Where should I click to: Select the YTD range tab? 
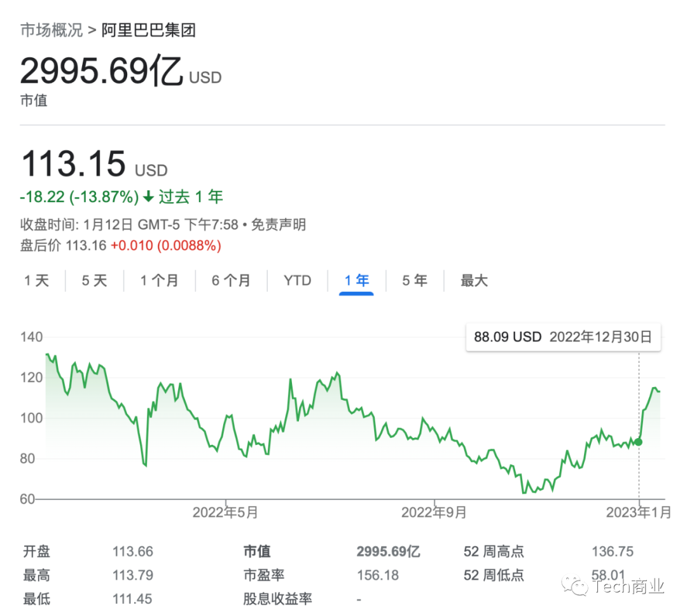(x=297, y=280)
